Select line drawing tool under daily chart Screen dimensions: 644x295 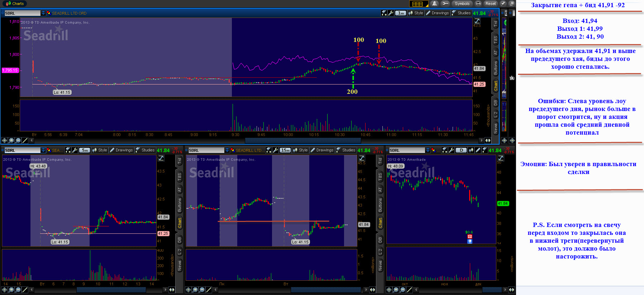409,290
